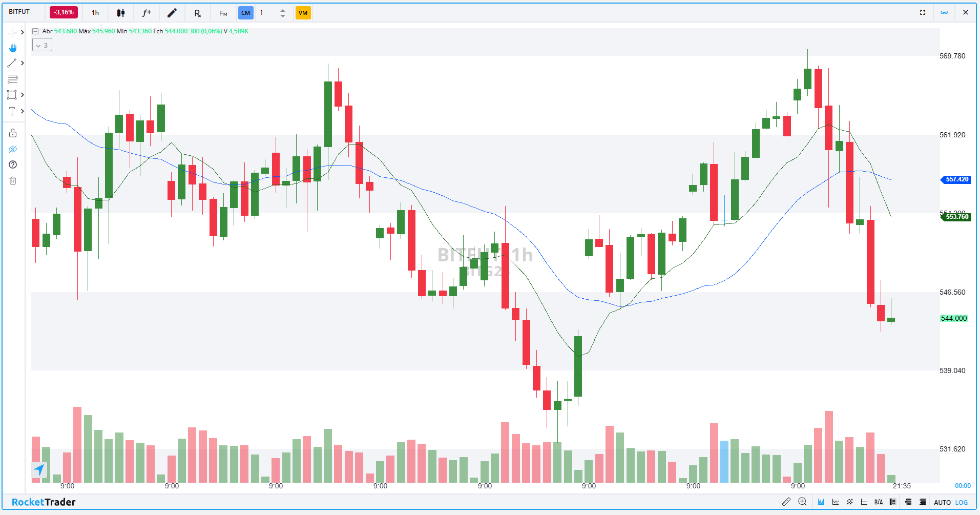Screen dimensions: 980x515
Task: Open the candlestick chart type selector
Action: pyautogui.click(x=121, y=13)
